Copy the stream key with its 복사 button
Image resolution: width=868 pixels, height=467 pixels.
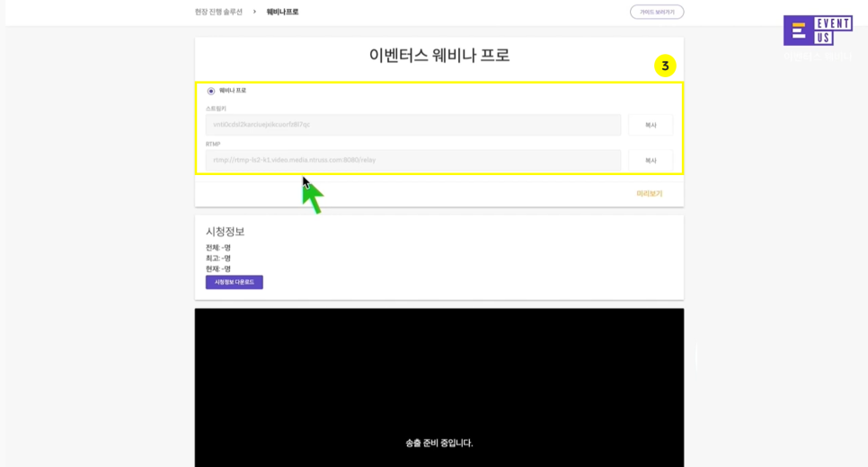651,125
